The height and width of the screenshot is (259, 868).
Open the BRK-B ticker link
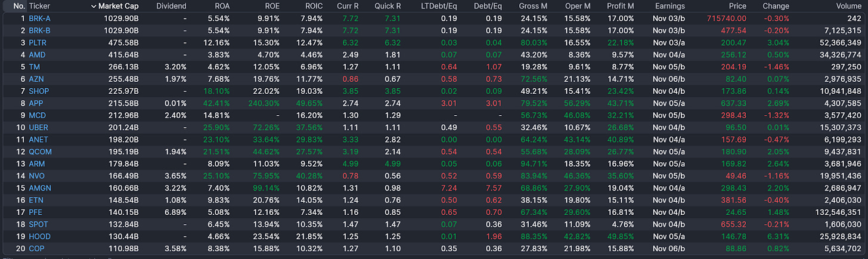39,30
